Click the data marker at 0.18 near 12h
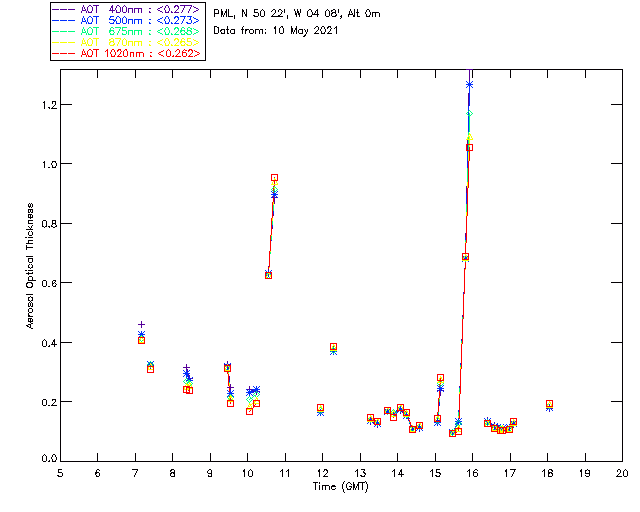The image size is (640, 512). click(320, 408)
